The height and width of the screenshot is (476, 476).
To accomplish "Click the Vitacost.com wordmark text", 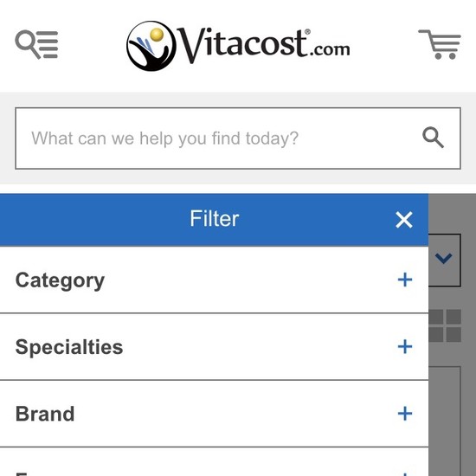I will coord(263,46).
